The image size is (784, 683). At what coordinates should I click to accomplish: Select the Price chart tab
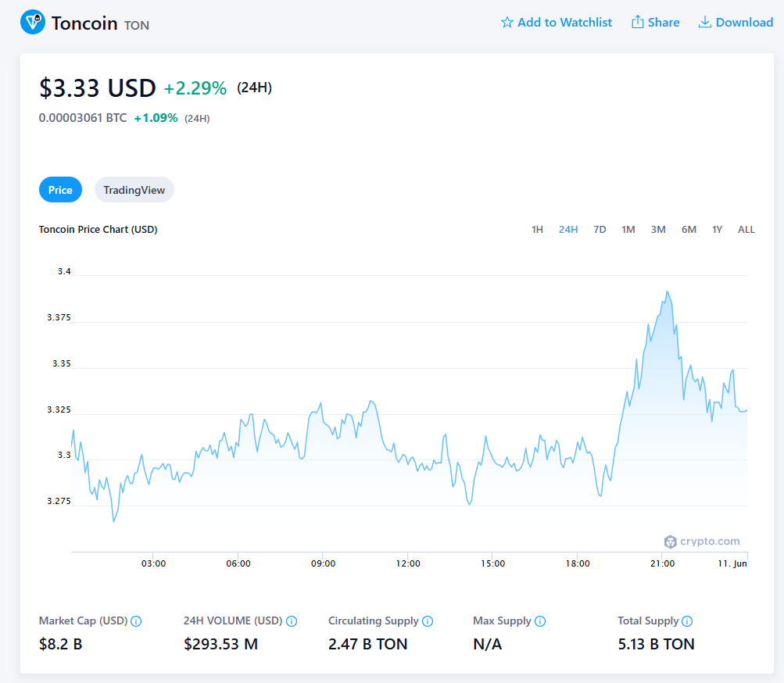coord(60,190)
